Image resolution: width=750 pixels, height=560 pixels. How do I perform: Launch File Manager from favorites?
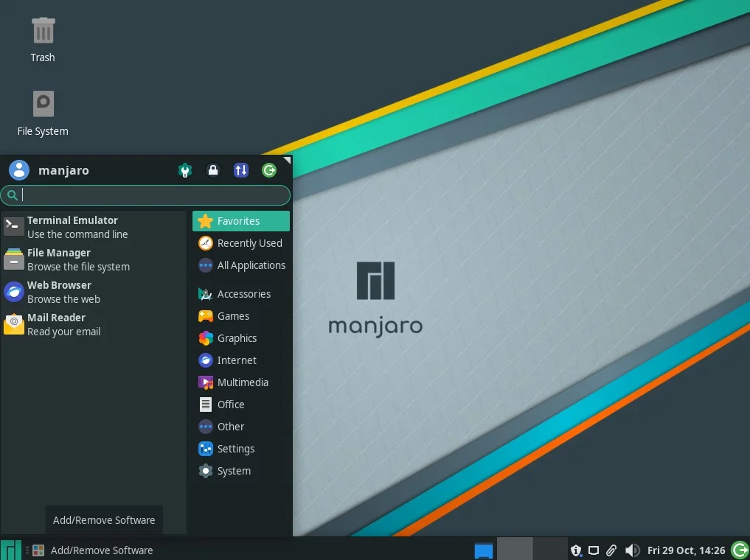click(x=94, y=259)
